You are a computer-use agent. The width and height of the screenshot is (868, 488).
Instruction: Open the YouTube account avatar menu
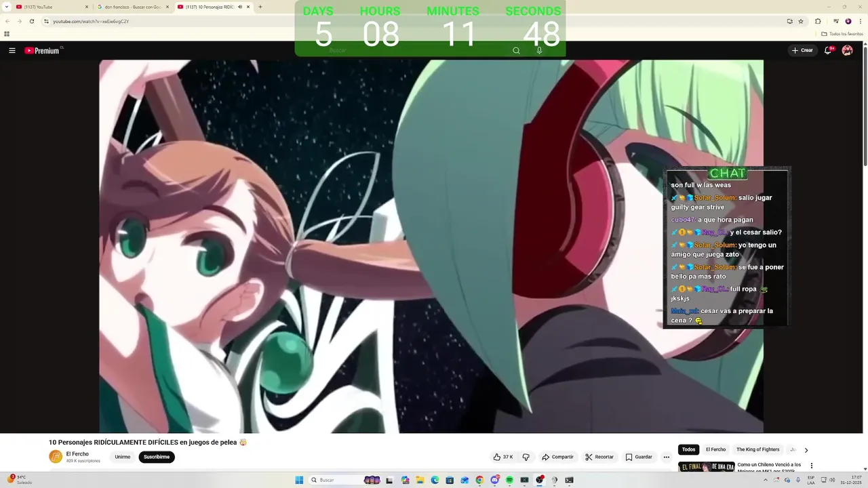click(847, 50)
